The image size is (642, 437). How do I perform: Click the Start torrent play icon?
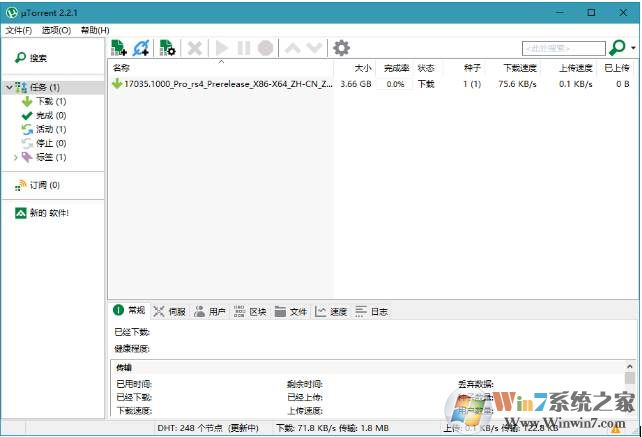(222, 48)
